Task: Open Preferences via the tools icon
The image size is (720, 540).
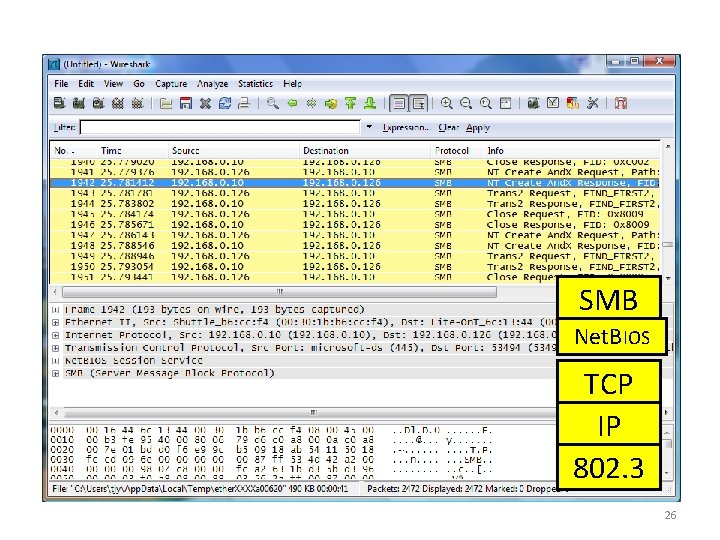Action: (x=592, y=103)
